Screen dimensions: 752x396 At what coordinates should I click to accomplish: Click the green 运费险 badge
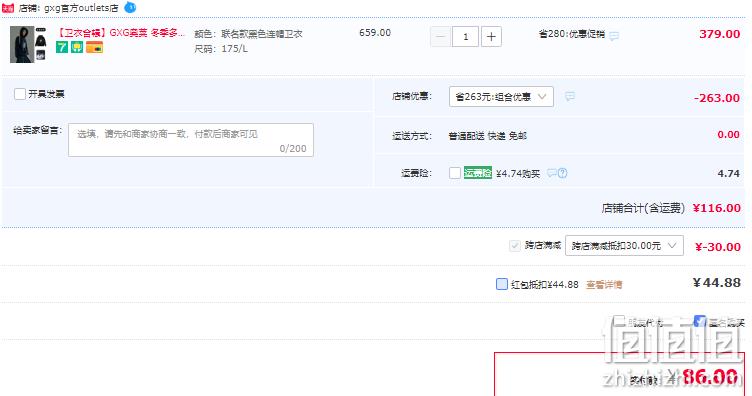(478, 173)
